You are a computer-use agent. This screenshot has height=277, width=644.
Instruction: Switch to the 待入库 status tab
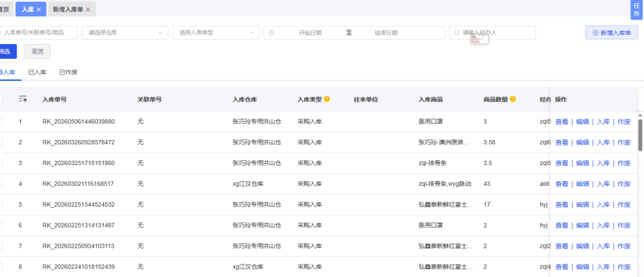coord(7,72)
